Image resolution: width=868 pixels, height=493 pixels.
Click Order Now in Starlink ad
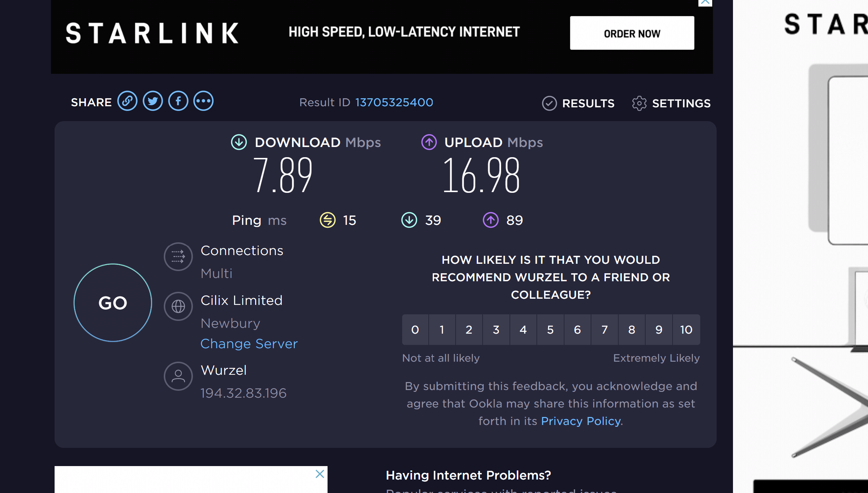(632, 33)
